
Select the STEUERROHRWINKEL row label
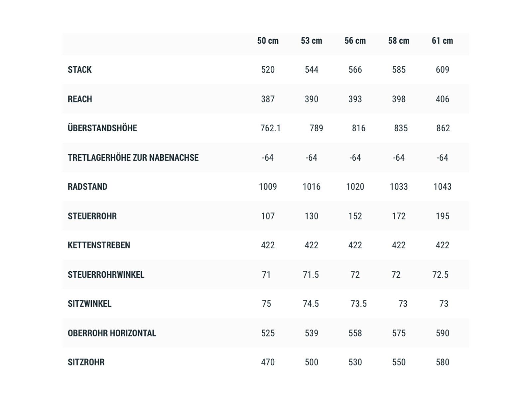coord(106,275)
